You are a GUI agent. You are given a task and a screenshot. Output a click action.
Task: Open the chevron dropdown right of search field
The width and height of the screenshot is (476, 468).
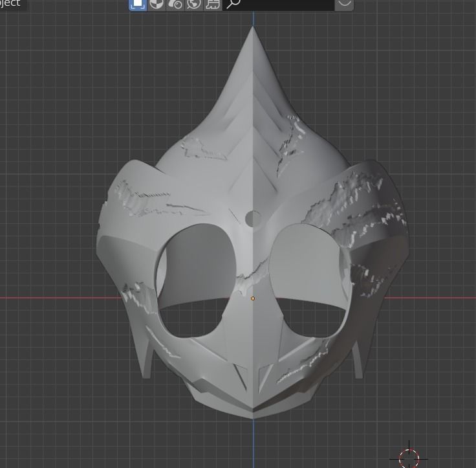(344, 5)
